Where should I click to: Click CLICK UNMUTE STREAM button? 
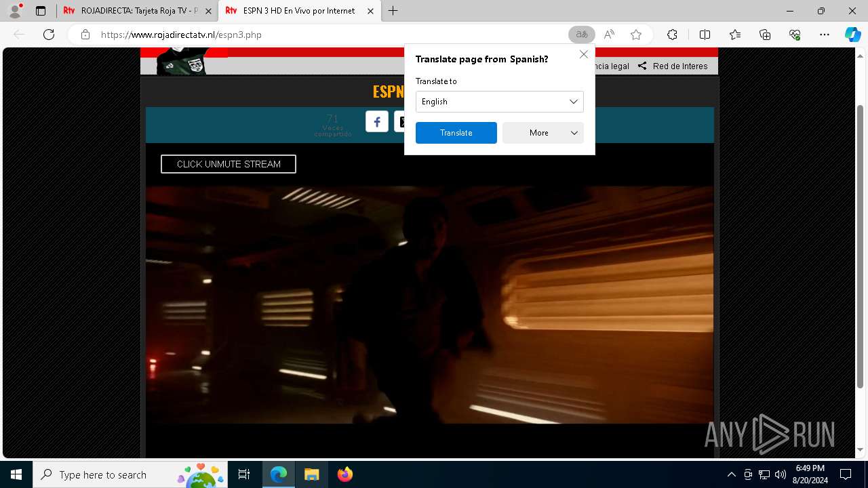pyautogui.click(x=229, y=164)
